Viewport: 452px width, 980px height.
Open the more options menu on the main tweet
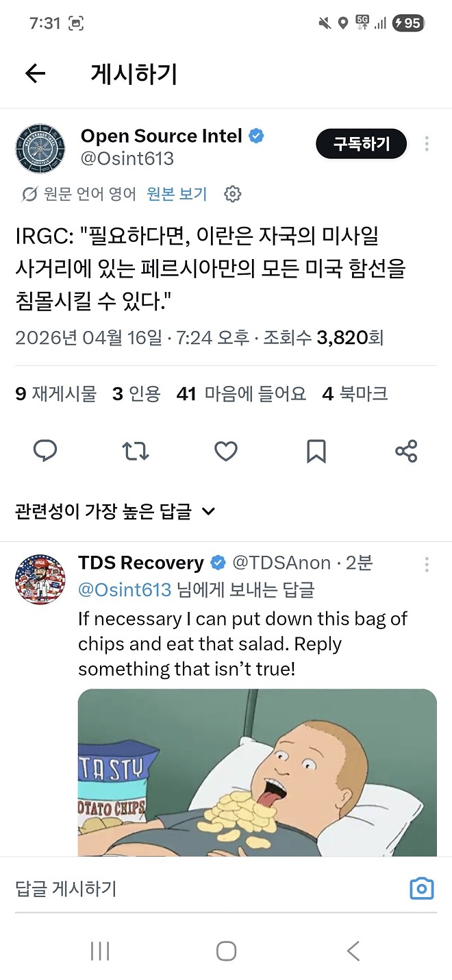[x=427, y=144]
